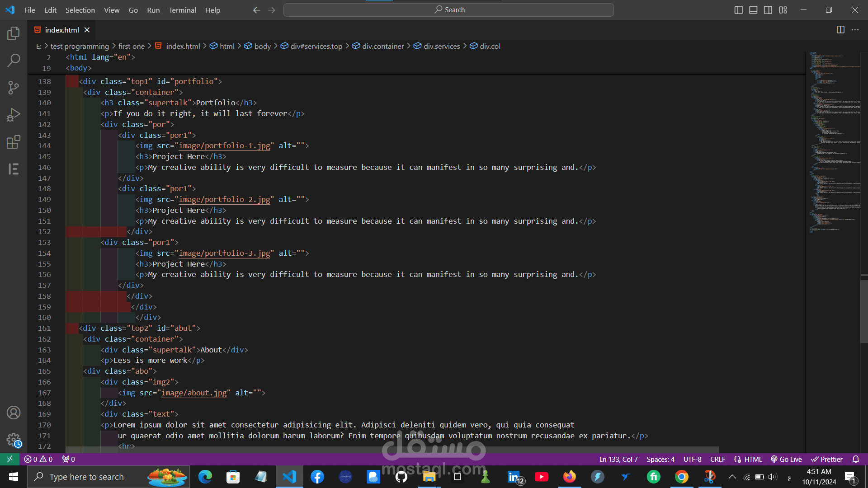Toggle the Primary Side Bar layout button

click(x=739, y=10)
